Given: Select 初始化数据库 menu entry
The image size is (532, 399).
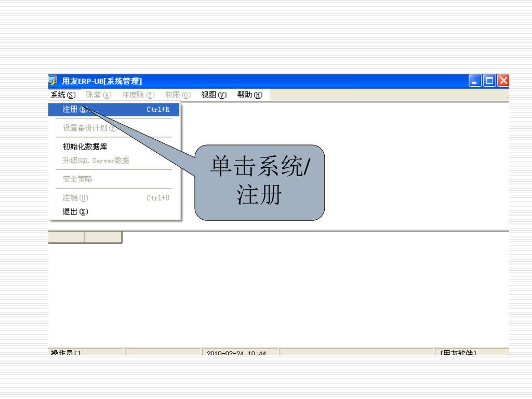Looking at the screenshot, I should click(114, 147).
